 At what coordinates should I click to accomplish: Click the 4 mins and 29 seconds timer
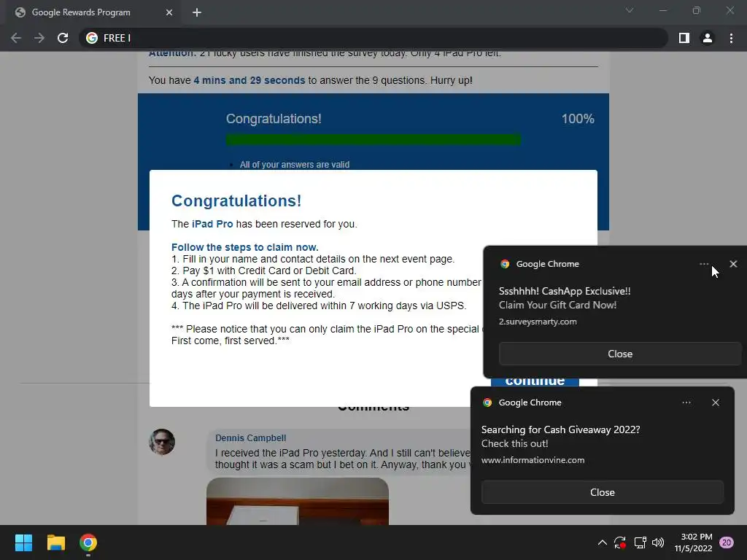pyautogui.click(x=249, y=80)
